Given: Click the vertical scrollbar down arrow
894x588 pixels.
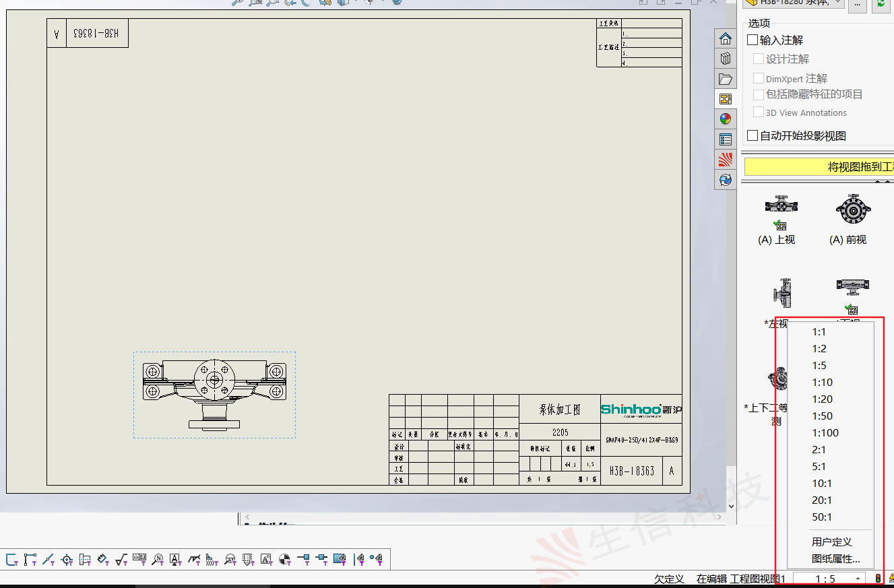Looking at the screenshot, I should click(x=731, y=506).
